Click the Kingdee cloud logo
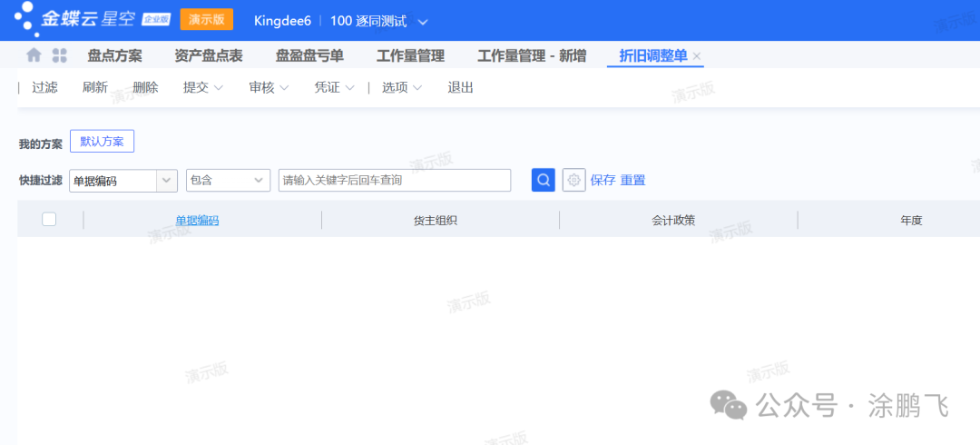 91,19
